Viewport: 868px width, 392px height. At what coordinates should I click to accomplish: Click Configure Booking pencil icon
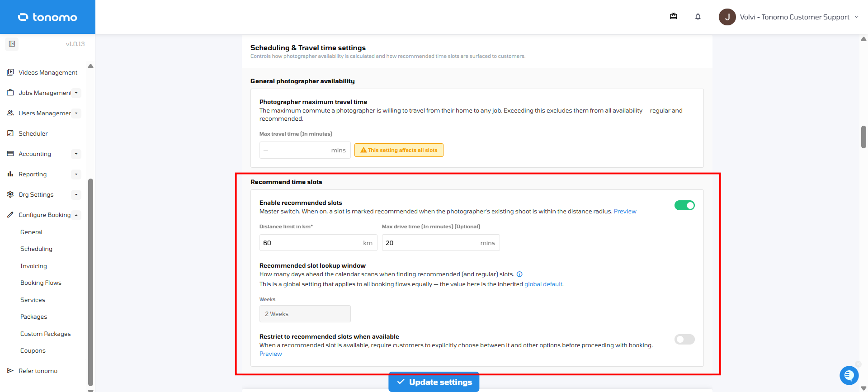tap(10, 215)
